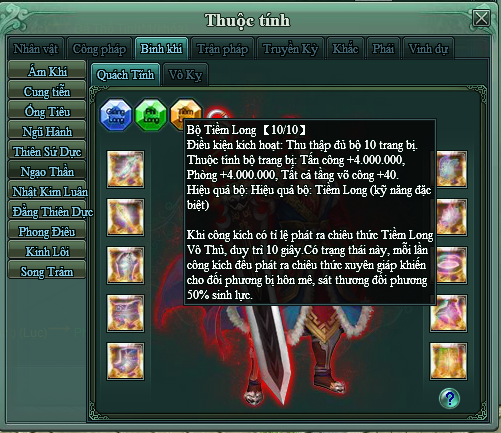Viewport: 501px width, 433px height.
Task: Click the green Phi Long gem icon
Action: [151, 115]
